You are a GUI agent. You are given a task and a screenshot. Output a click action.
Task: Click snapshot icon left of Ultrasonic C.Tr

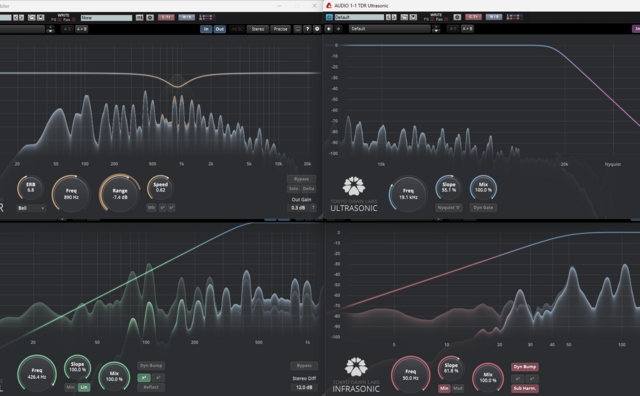click(x=457, y=17)
